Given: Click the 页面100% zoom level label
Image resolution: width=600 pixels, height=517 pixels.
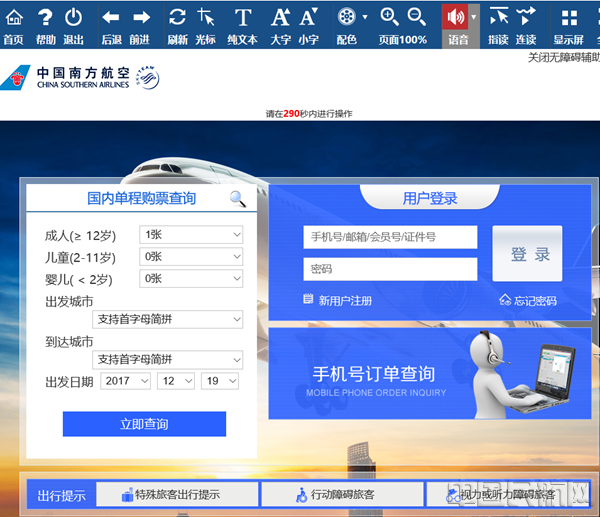Looking at the screenshot, I should pos(403,40).
